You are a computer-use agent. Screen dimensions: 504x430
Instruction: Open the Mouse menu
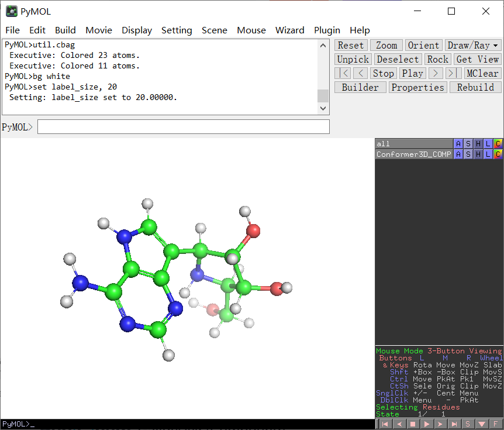click(251, 30)
